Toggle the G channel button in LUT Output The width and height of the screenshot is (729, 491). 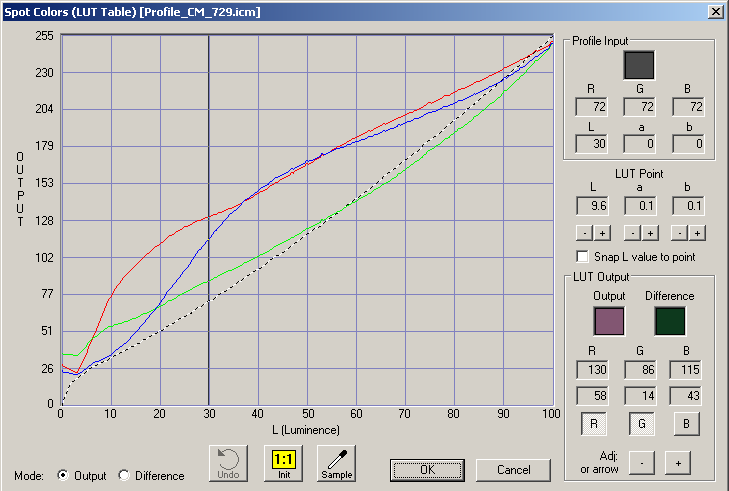642,424
